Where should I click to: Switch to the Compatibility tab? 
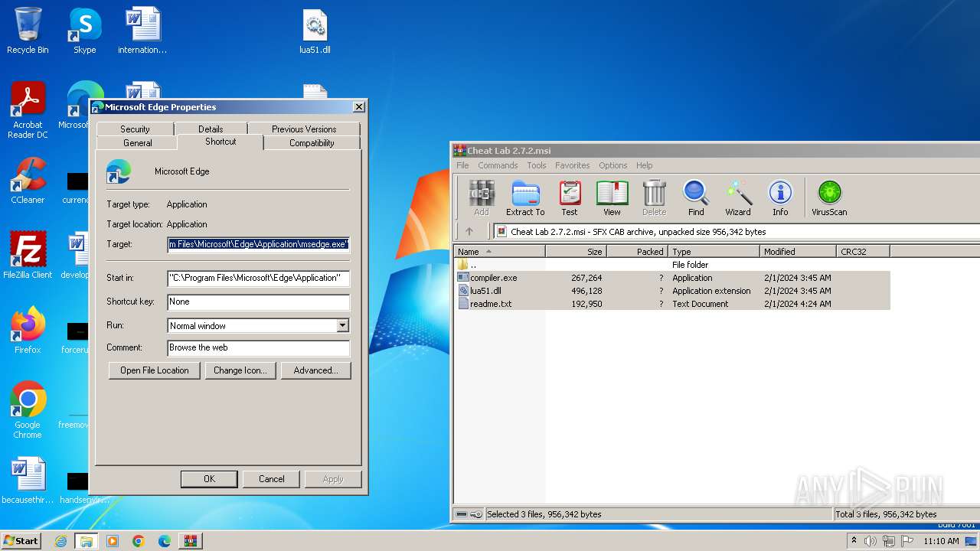click(312, 143)
